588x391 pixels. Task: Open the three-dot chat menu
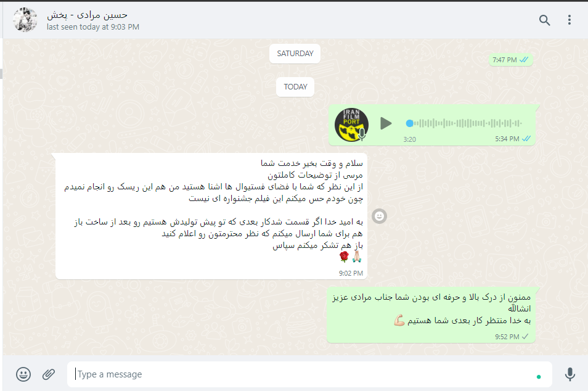coord(570,20)
